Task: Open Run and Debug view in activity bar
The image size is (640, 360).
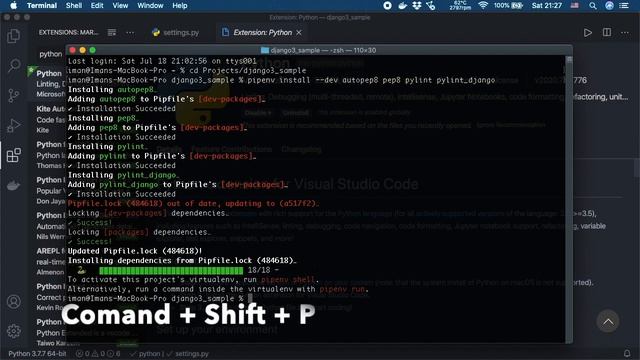Action: [x=13, y=125]
